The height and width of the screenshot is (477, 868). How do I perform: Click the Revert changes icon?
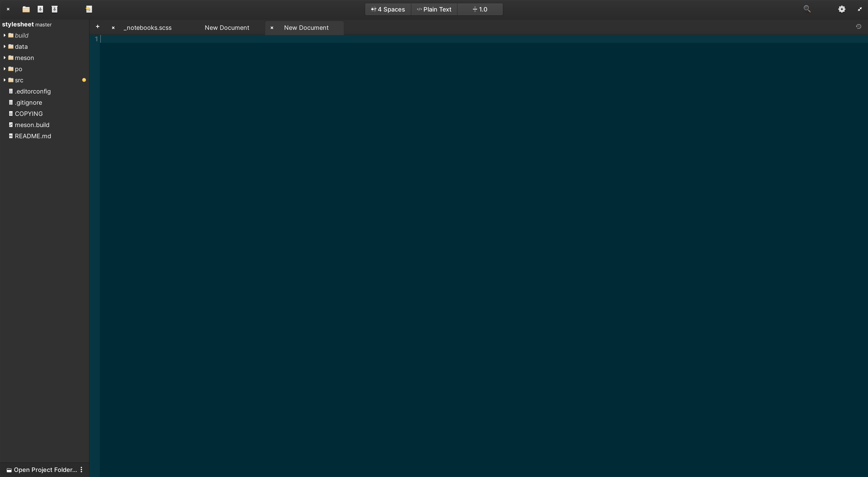[89, 9]
